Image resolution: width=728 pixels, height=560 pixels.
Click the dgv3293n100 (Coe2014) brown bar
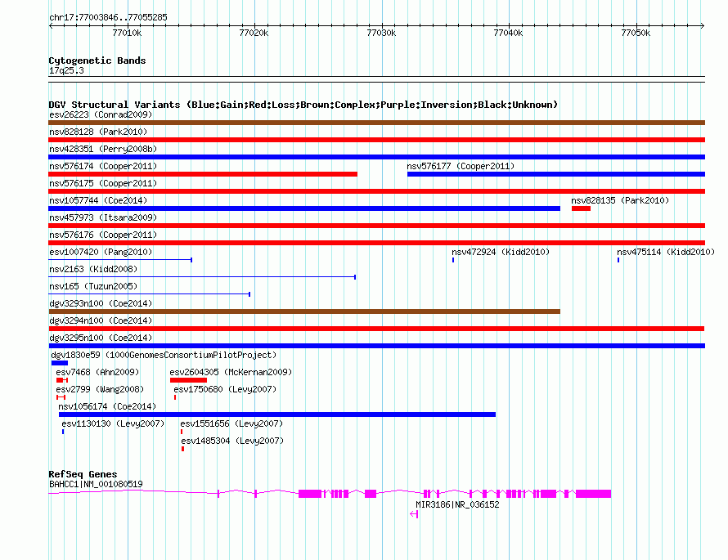(304, 311)
